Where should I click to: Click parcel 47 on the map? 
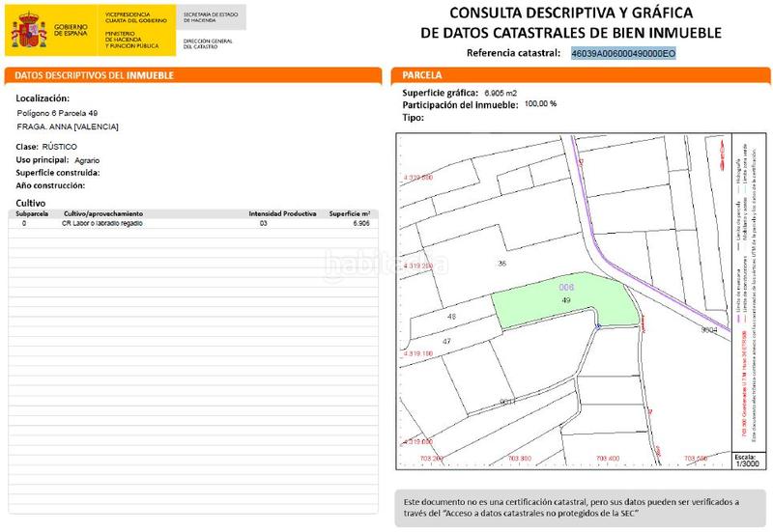(x=446, y=342)
